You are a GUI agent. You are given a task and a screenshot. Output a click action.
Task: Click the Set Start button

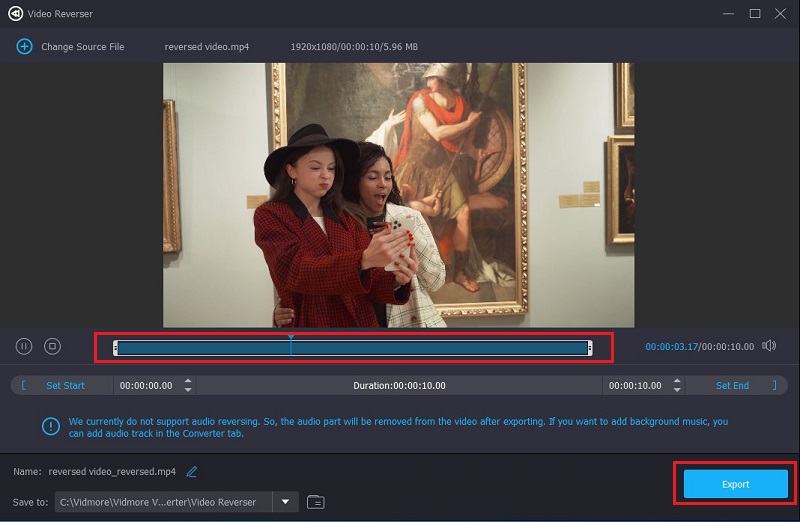pos(65,385)
